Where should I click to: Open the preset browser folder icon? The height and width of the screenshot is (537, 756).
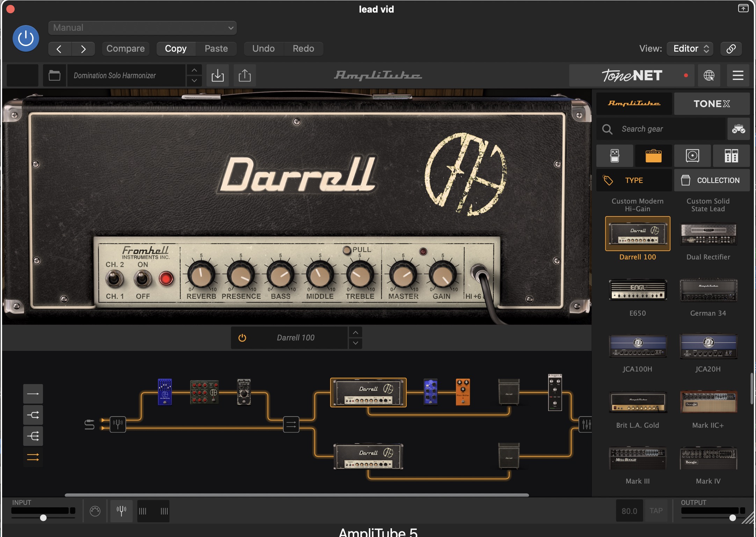coord(54,75)
